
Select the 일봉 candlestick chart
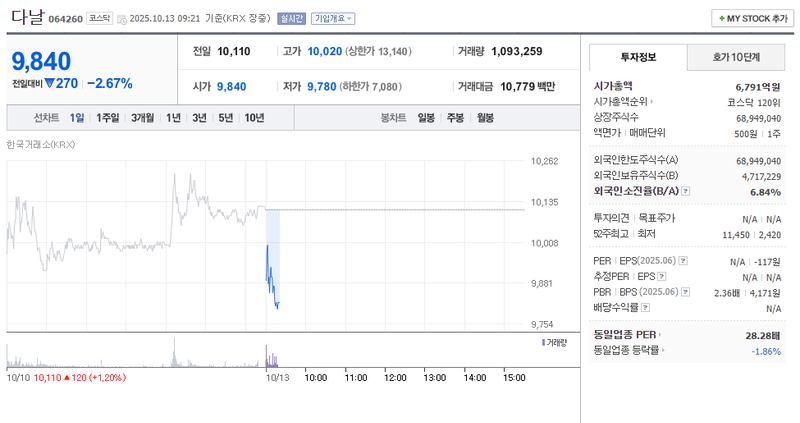[426, 118]
